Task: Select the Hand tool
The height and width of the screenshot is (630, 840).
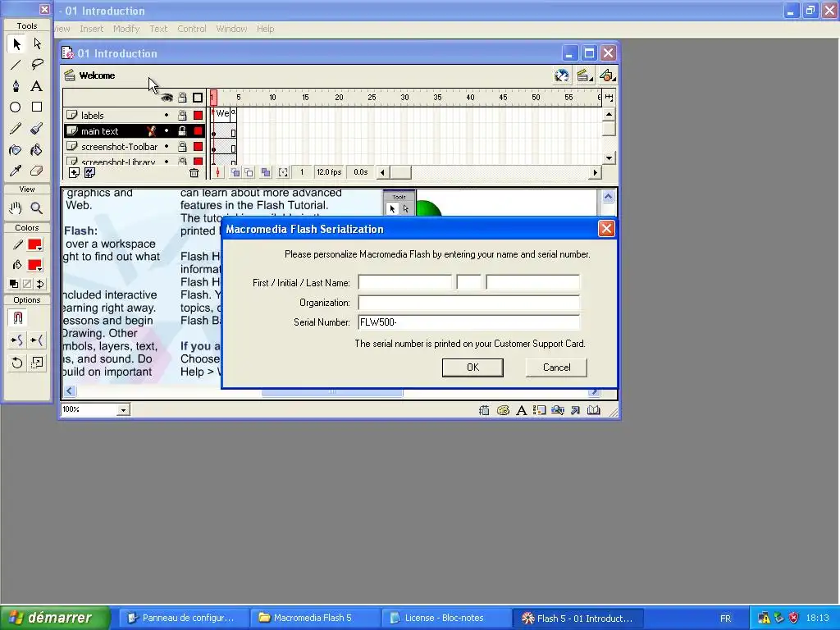Action: 16,208
